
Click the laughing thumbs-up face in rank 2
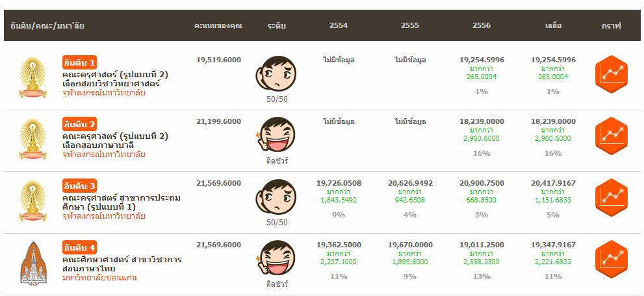(276, 136)
